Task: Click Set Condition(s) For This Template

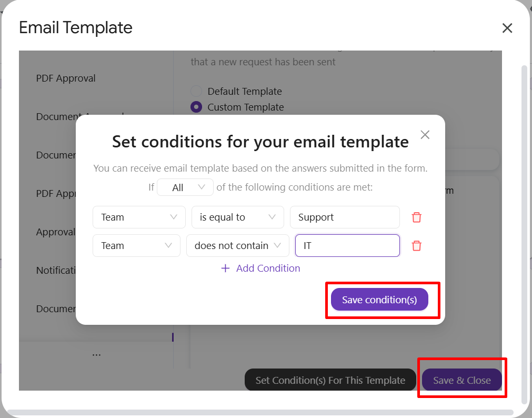Action: coord(330,380)
